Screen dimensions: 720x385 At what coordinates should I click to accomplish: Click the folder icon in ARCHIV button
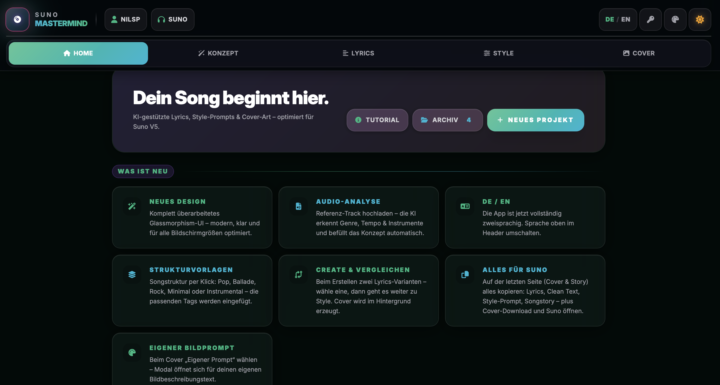pyautogui.click(x=424, y=120)
